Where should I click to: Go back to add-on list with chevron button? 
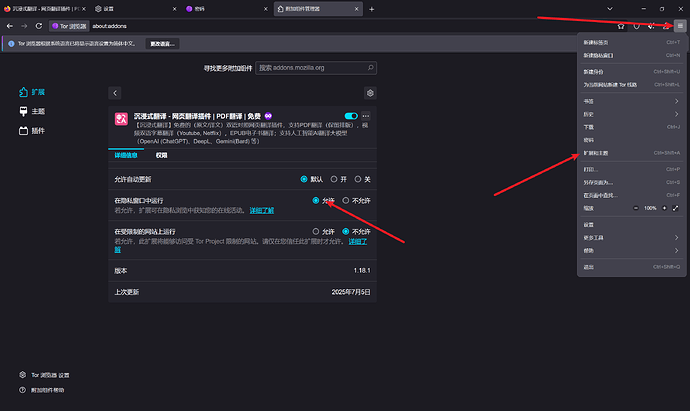coord(115,93)
